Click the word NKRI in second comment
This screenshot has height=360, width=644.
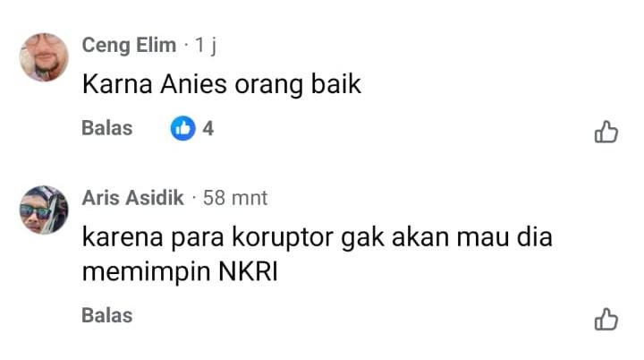[248, 271]
